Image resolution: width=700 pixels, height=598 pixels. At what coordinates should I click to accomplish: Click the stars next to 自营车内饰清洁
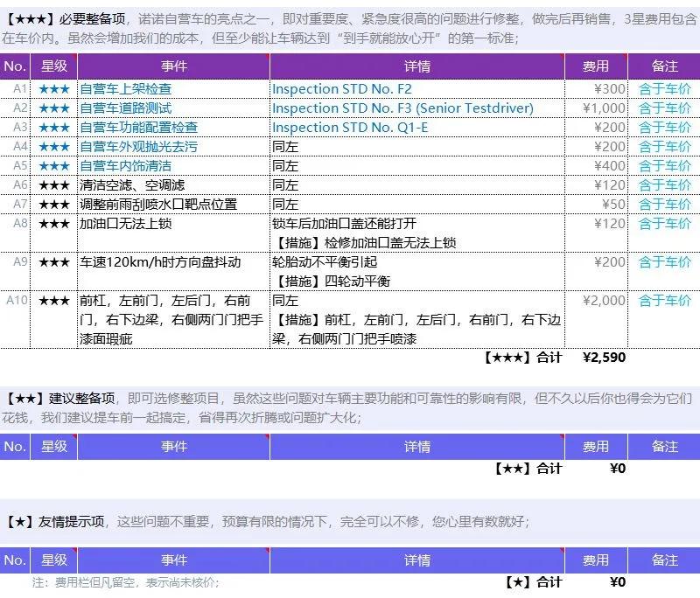point(54,165)
